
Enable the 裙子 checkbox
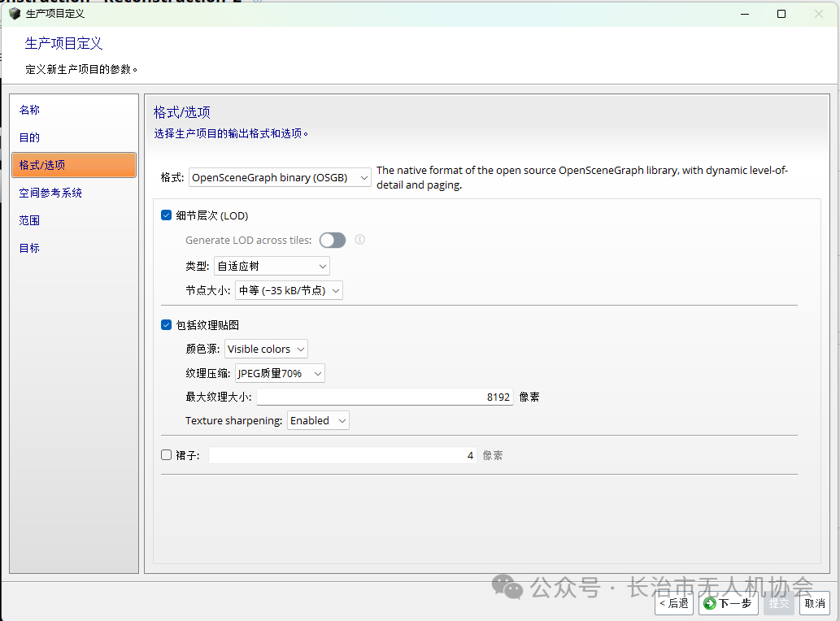167,455
